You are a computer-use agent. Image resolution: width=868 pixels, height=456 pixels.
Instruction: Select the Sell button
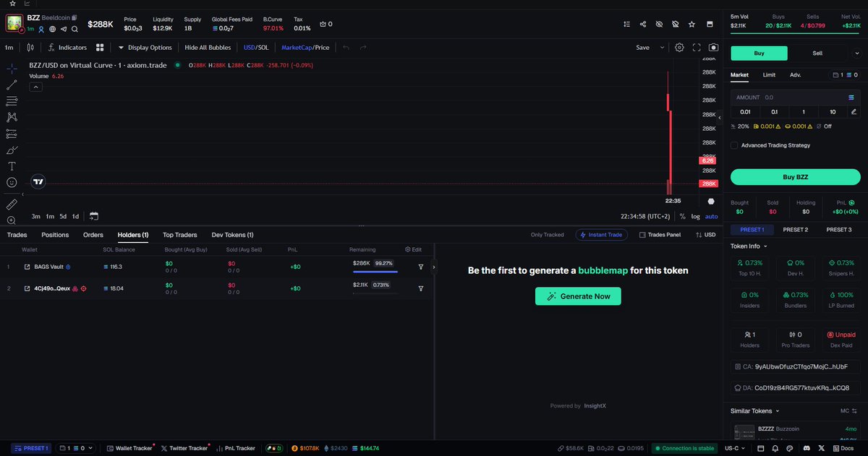coord(817,53)
